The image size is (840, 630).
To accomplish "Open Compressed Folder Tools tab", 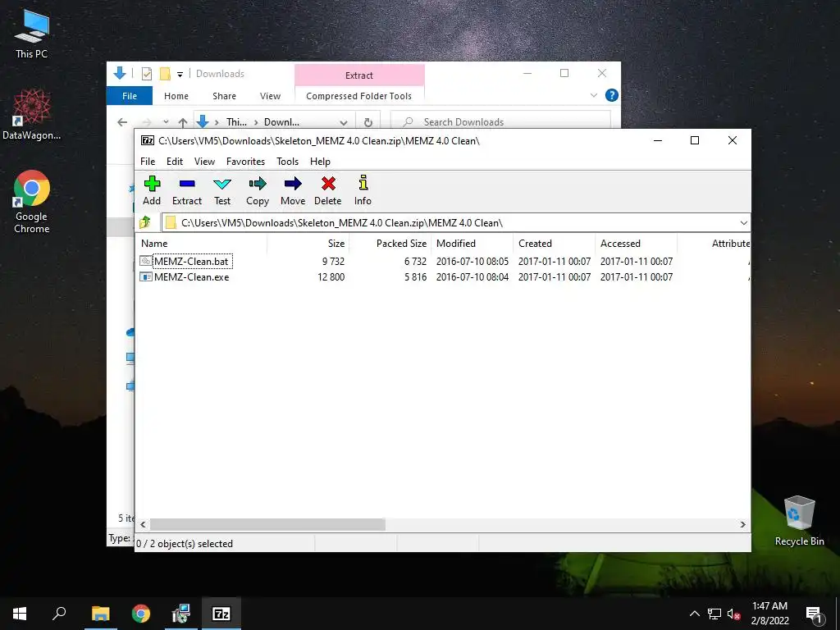I will pos(359,96).
